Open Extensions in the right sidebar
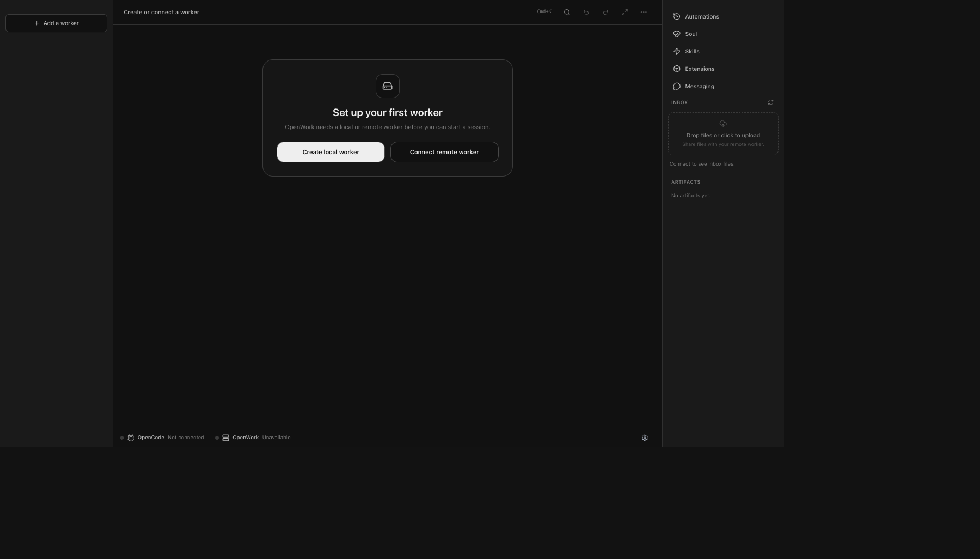The image size is (980, 559). coord(699,69)
